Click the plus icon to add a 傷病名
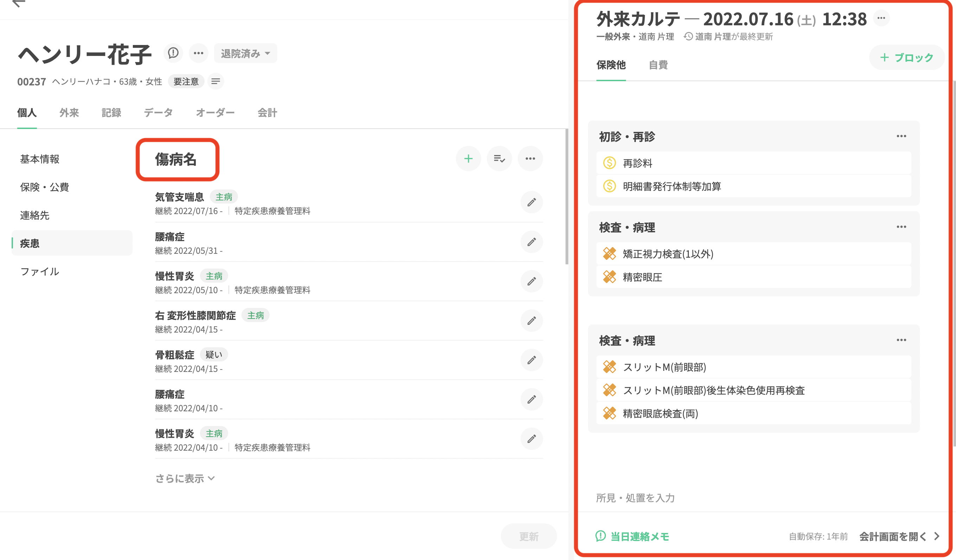 (x=468, y=159)
